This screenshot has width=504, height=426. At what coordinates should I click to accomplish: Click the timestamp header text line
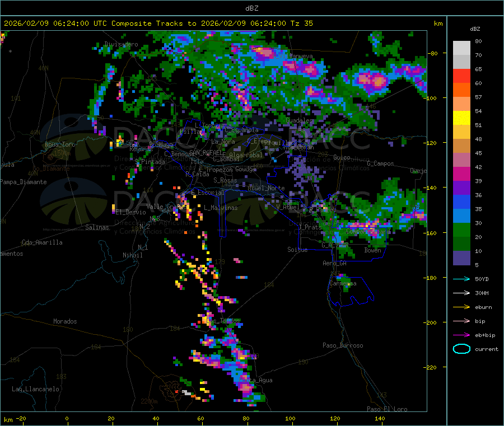[158, 24]
